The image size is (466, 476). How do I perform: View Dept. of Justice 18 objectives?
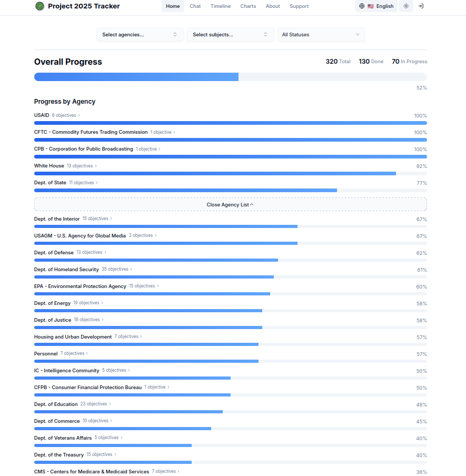[89, 320]
